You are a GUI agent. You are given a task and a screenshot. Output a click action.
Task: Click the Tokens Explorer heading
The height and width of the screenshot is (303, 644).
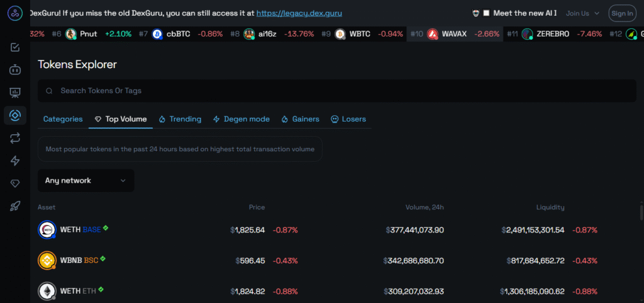pyautogui.click(x=77, y=64)
